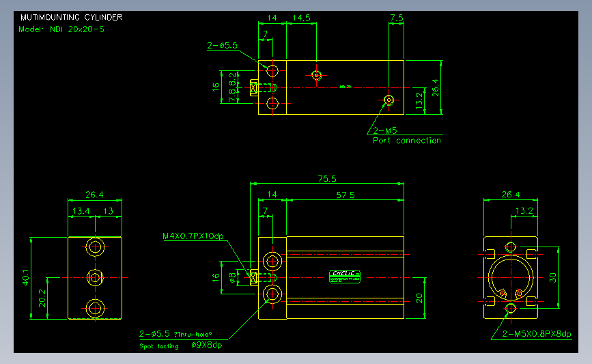Click the CHELIC logo label on cylinder
This screenshot has height=364, width=592.
pos(345,277)
